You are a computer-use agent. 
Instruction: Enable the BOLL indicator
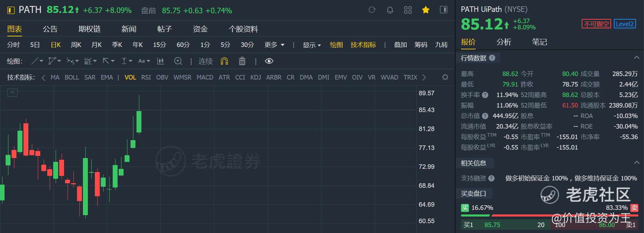(72, 77)
